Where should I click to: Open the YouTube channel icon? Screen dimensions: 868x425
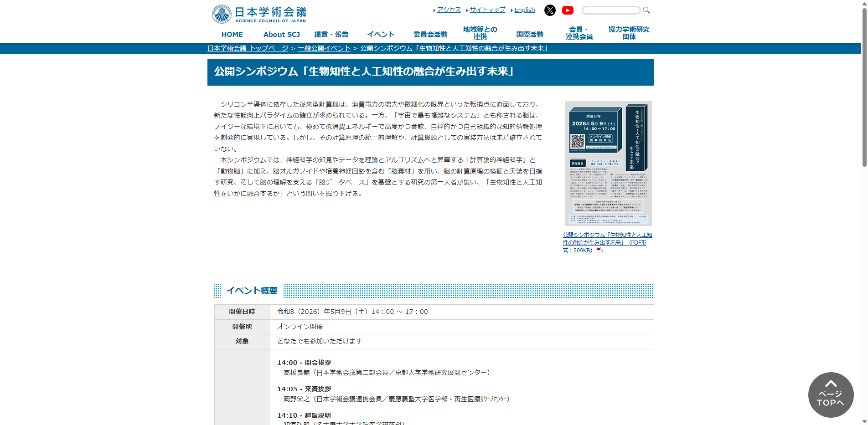(568, 10)
